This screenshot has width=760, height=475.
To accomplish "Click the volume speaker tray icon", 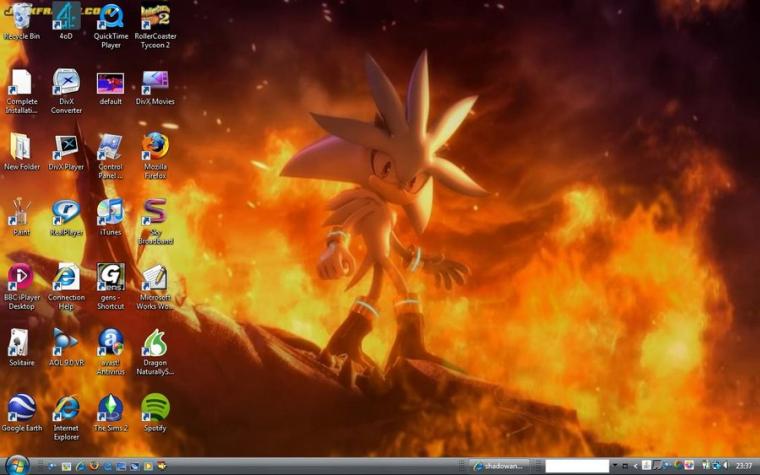I will tap(726, 465).
